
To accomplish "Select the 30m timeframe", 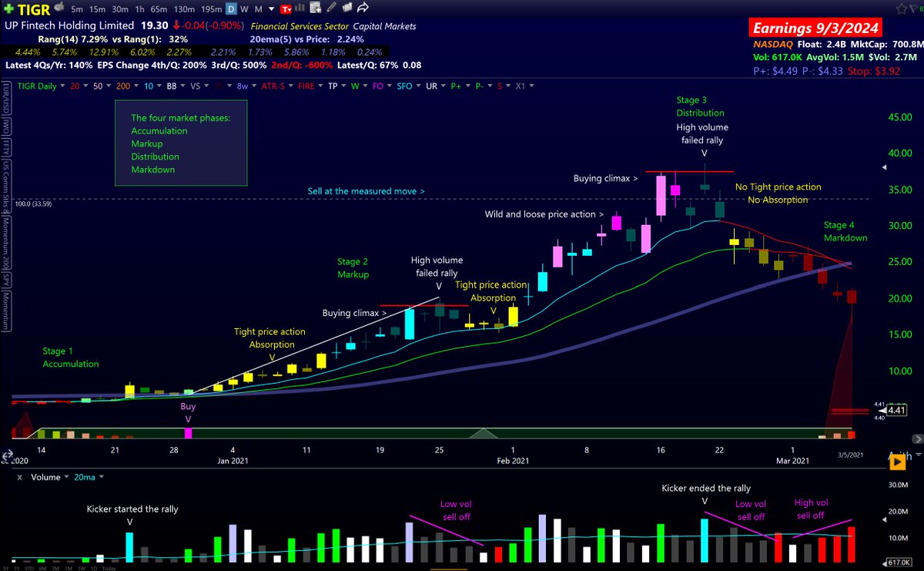I will pos(120,9).
